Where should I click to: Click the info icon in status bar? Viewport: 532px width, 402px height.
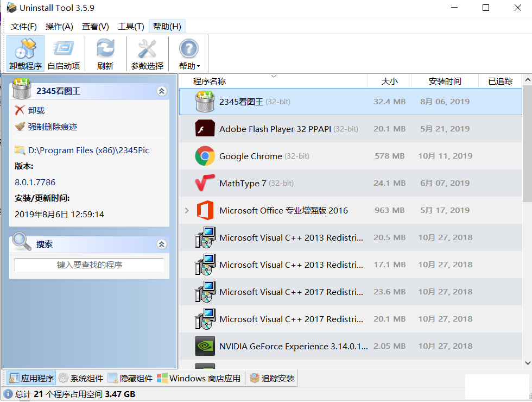[x=8, y=394]
